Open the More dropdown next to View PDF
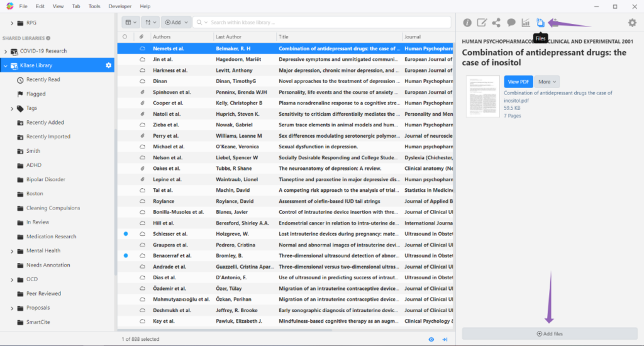This screenshot has width=644, height=346. tap(547, 82)
